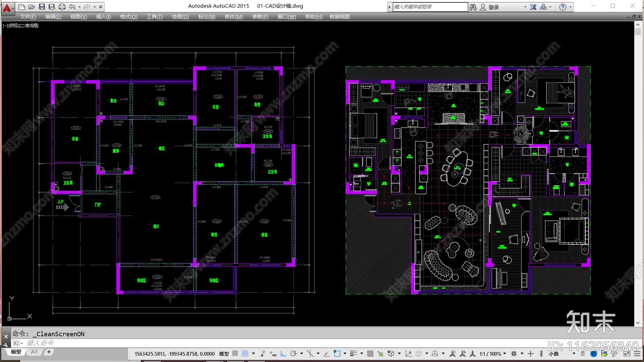Click the keyword search input field

coord(430,7)
